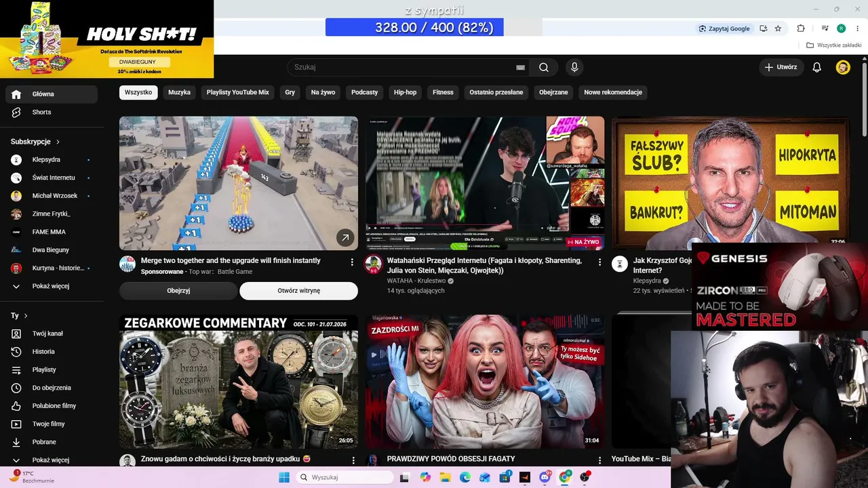Open the Zegarkowe Commentary video thumbnail
868x488 pixels.
[239, 382]
